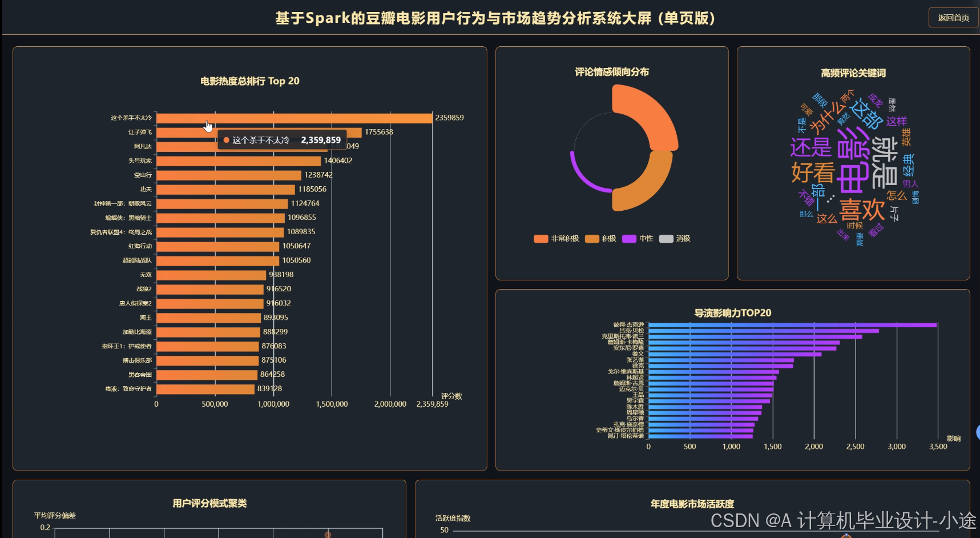Click the 周星驰 director label
The image size is (980, 538).
[x=635, y=412]
